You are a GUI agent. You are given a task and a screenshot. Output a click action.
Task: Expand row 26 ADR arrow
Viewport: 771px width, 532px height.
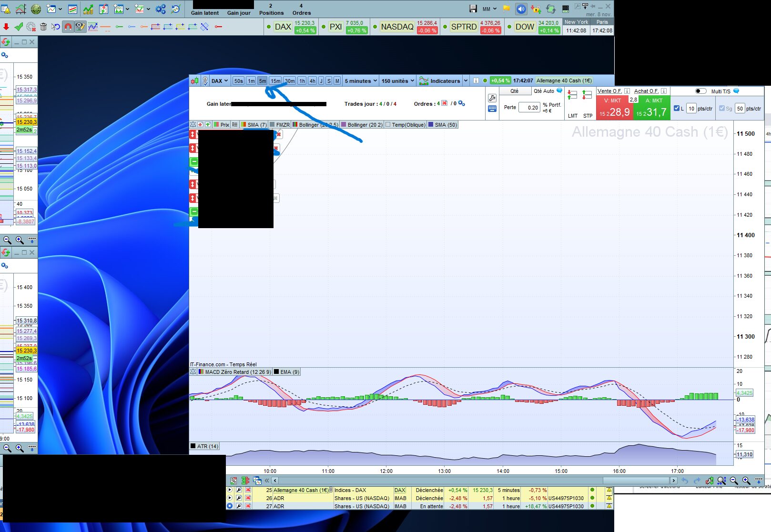(230, 498)
